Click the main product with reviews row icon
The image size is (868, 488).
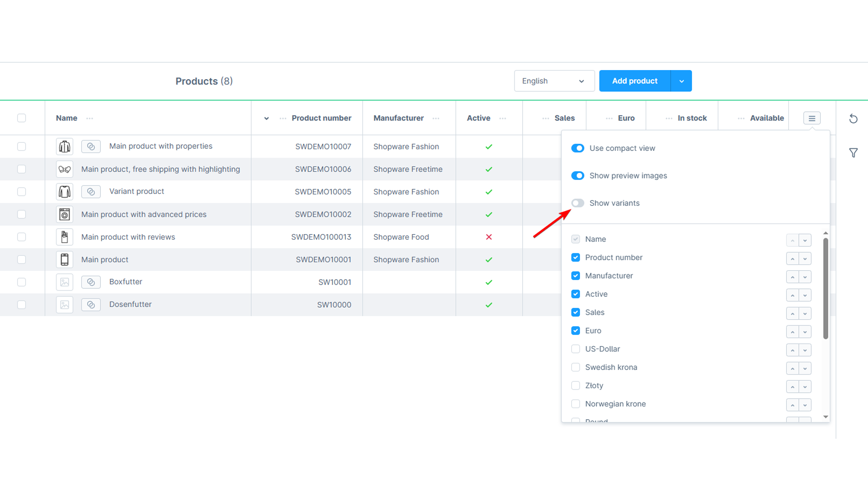64,237
